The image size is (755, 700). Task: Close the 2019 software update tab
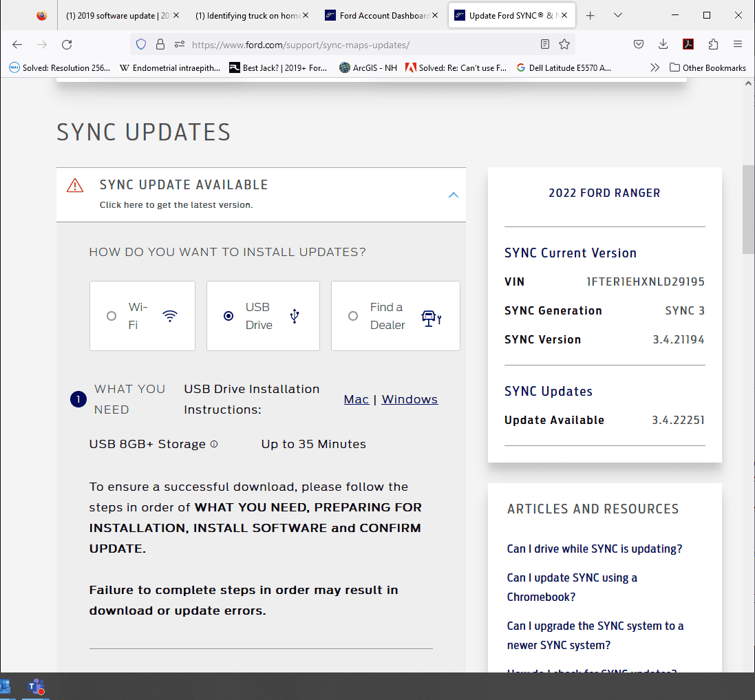click(176, 15)
